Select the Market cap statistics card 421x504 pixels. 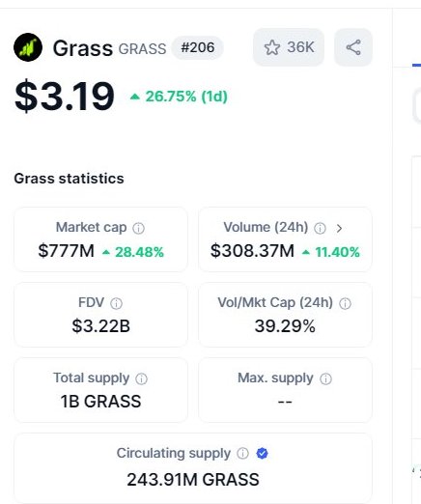tap(100, 239)
